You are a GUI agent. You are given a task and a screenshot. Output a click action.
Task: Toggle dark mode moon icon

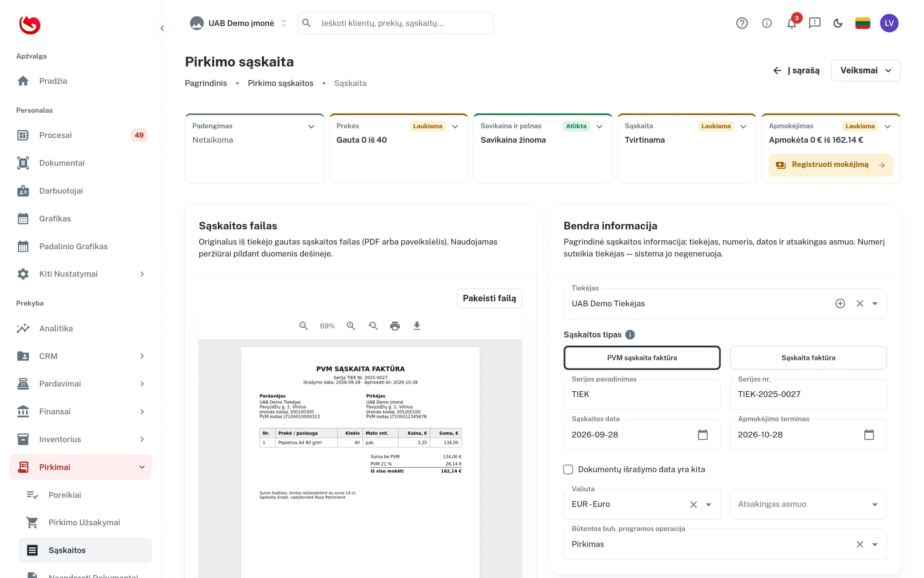click(x=838, y=23)
